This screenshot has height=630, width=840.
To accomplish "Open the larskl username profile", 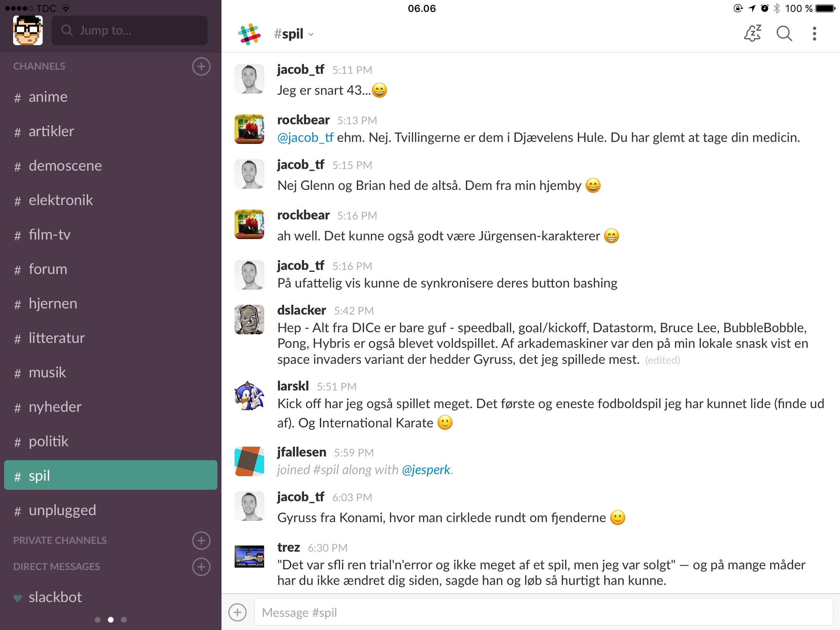I will click(x=293, y=386).
